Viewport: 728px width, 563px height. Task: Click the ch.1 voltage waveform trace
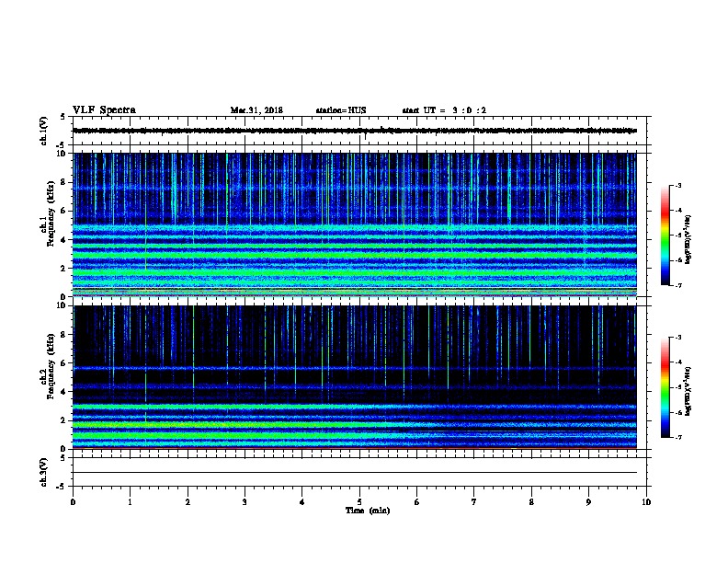[355, 131]
